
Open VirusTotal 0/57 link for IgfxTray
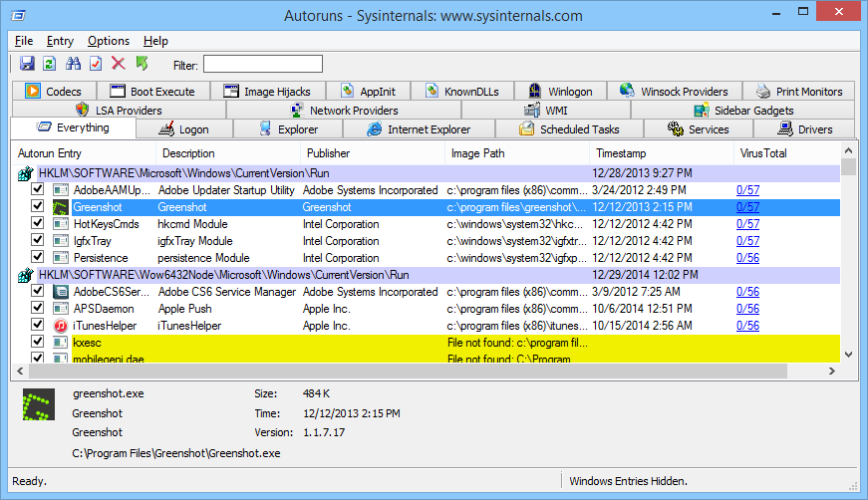(747, 241)
